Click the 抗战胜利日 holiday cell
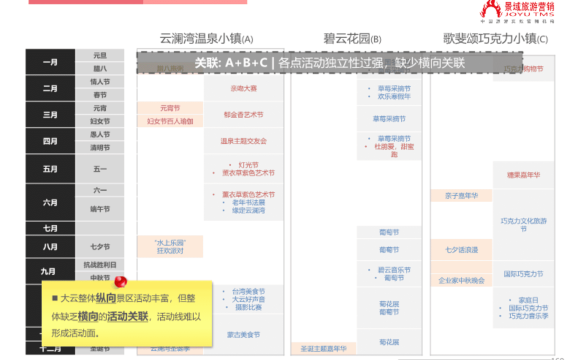Viewport: 570px width, 360px height. point(100,265)
